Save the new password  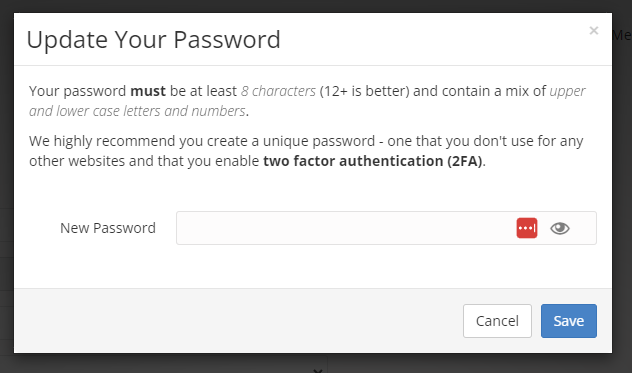click(x=569, y=321)
